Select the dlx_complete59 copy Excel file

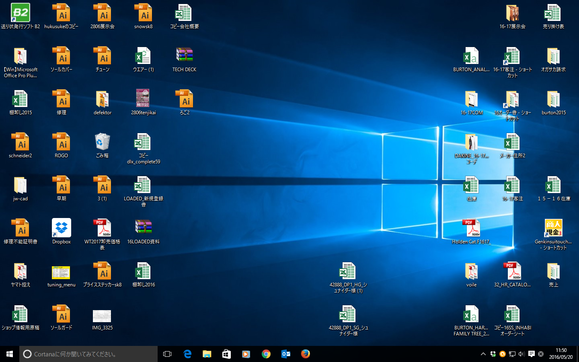(143, 141)
